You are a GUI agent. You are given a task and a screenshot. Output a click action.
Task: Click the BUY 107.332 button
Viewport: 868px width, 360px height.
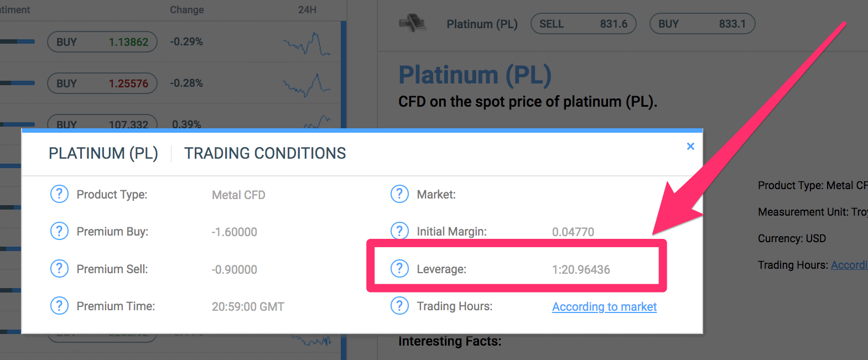pyautogui.click(x=102, y=123)
